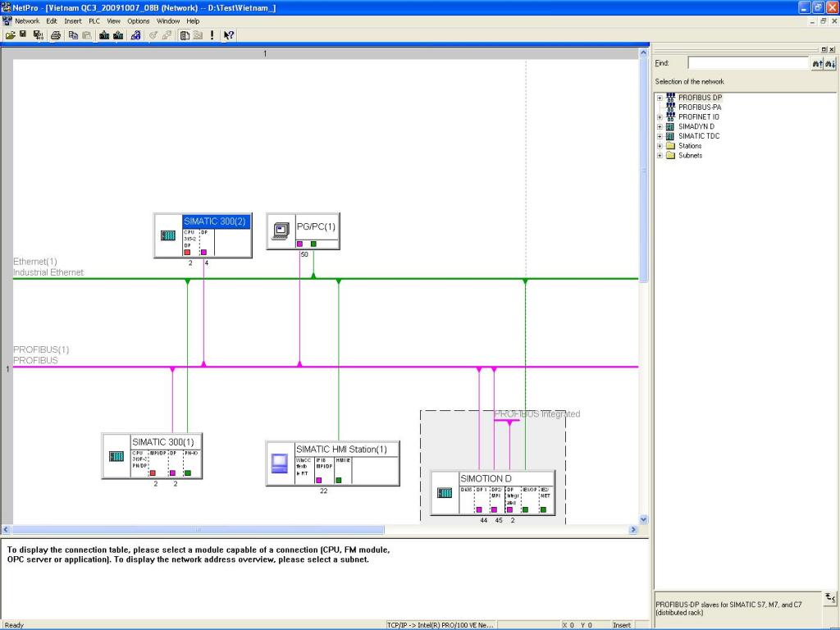This screenshot has width=840, height=630.
Task: Open the Options menu
Action: coord(138,21)
